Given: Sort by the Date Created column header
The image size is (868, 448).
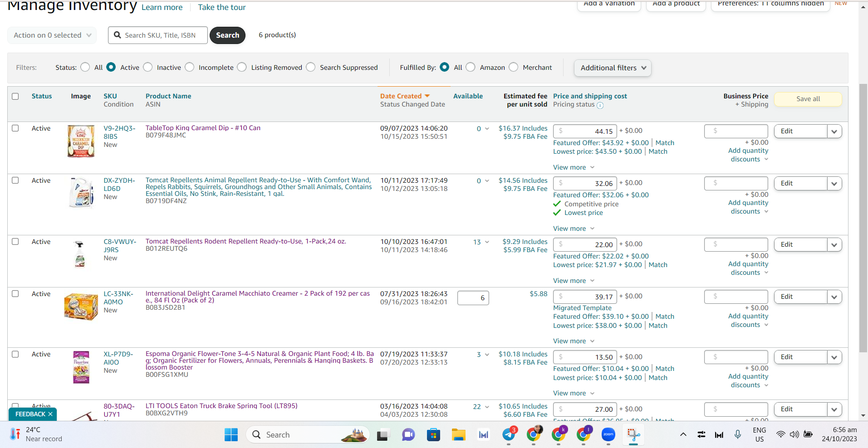Looking at the screenshot, I should pos(405,96).
